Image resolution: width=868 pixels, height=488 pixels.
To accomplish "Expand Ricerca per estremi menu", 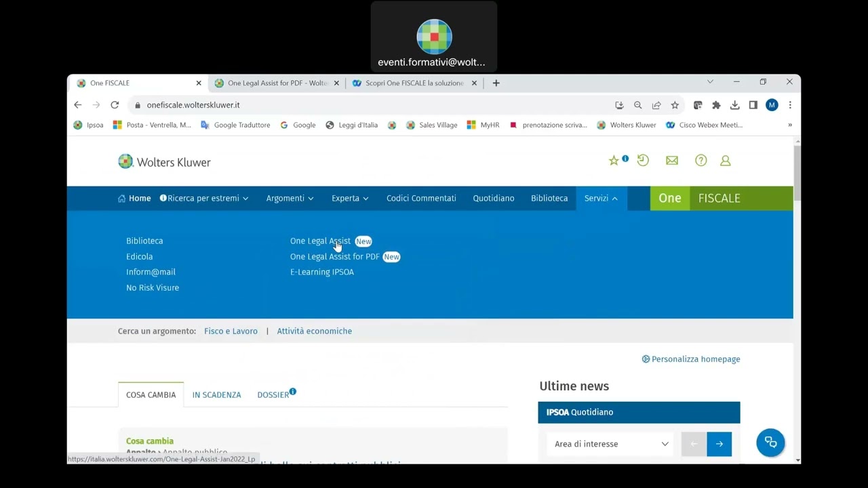I will pyautogui.click(x=204, y=199).
